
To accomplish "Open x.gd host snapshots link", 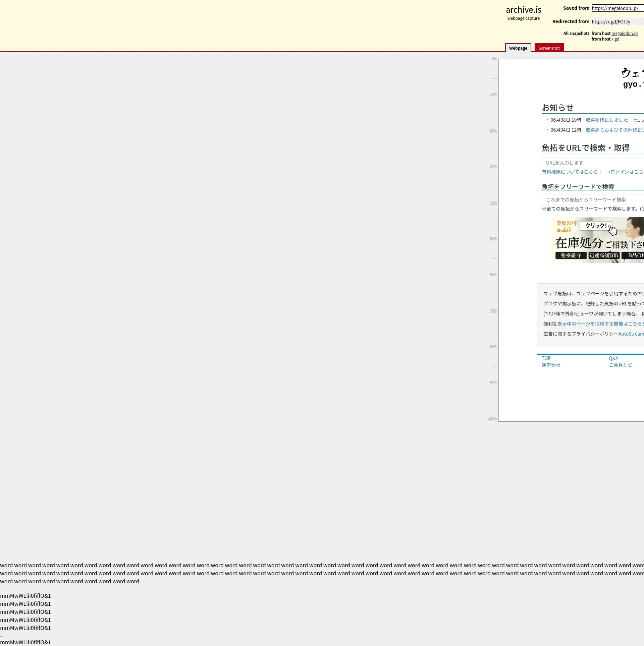I will point(615,39).
